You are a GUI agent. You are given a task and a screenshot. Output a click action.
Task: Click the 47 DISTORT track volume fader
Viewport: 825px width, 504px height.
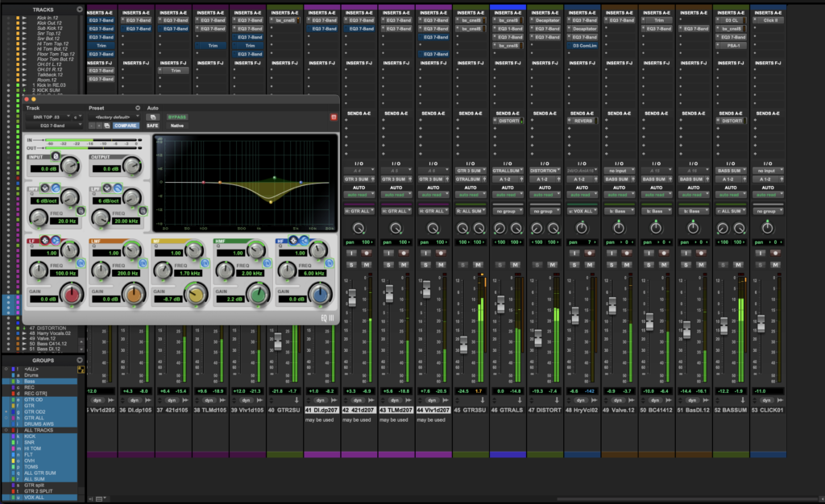pyautogui.click(x=537, y=338)
